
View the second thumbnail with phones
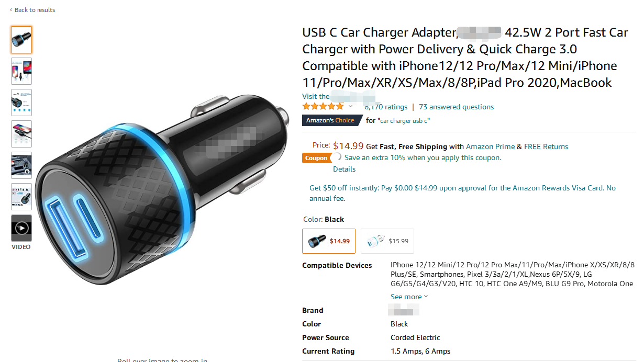[21, 71]
